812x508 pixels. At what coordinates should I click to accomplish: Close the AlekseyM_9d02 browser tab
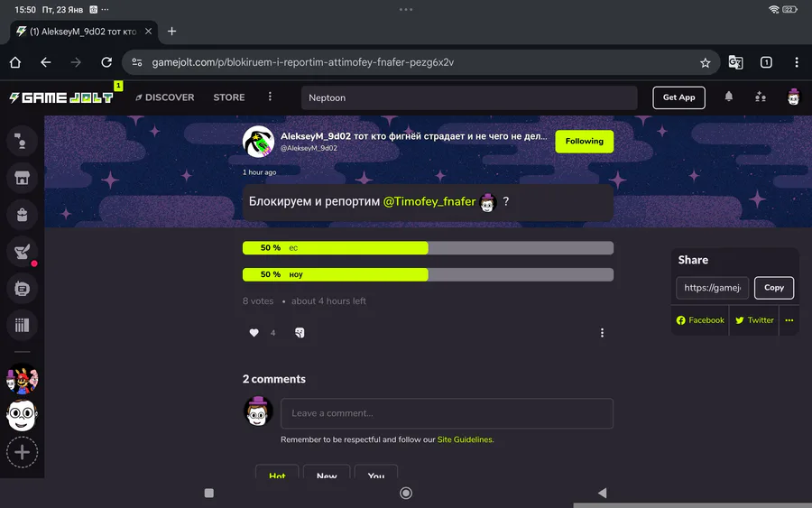pyautogui.click(x=148, y=32)
